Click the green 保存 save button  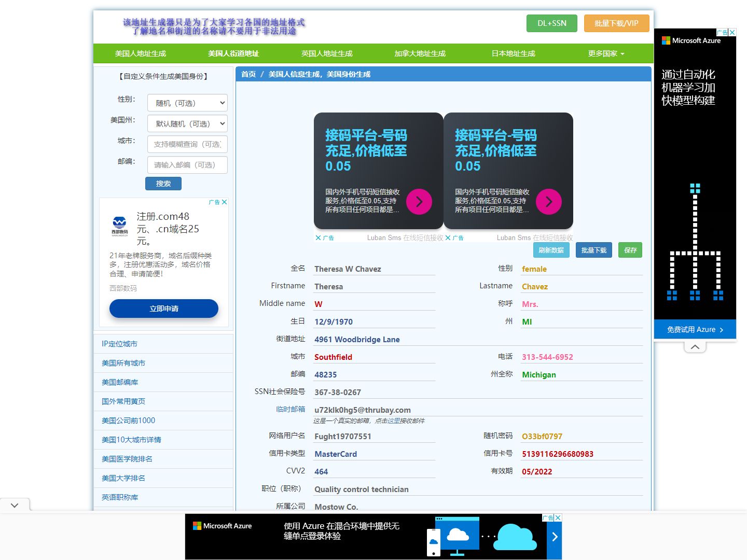point(630,250)
